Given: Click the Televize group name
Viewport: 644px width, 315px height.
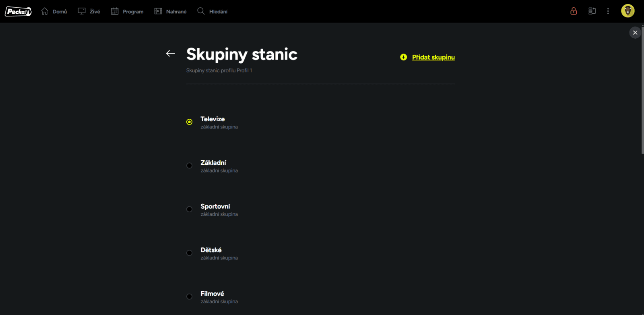Looking at the screenshot, I should click(x=213, y=119).
